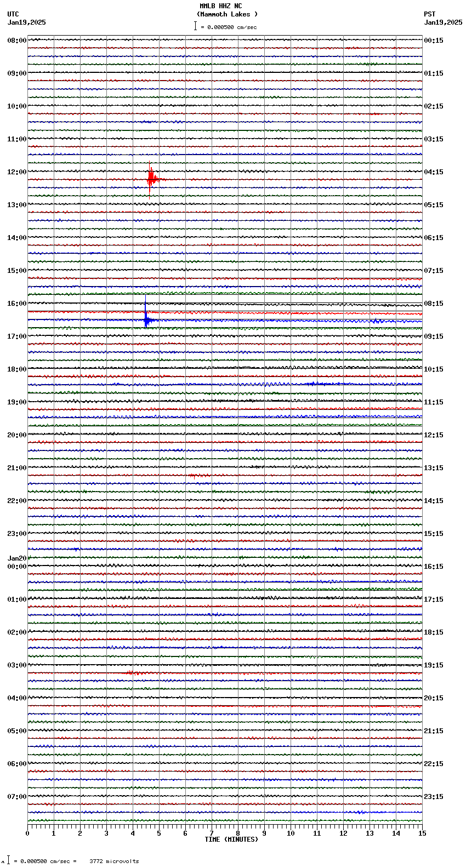
Task: Click the 'Jan19,2025' date under UTC
Action: click(26, 22)
